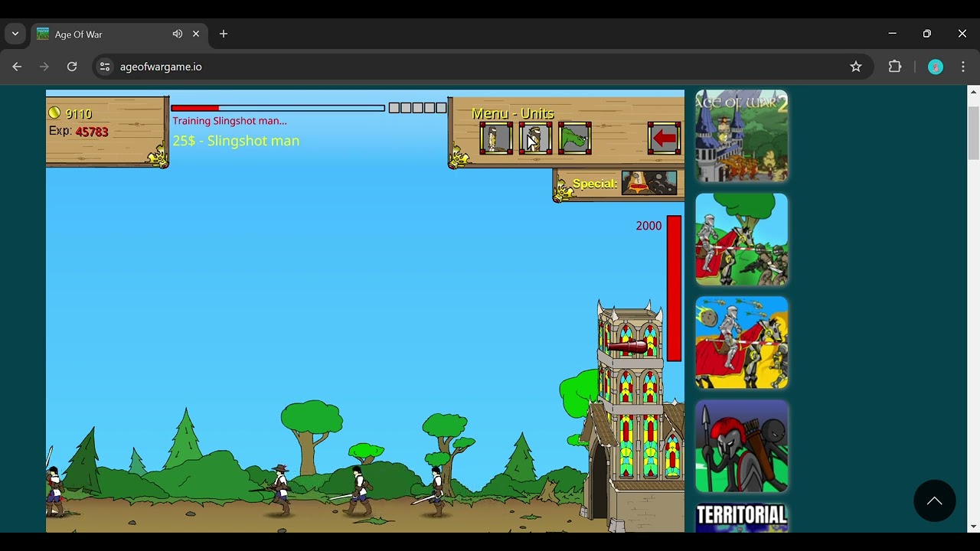Open the knight versus soldier game thumbnail
The height and width of the screenshot is (551, 980).
click(742, 239)
